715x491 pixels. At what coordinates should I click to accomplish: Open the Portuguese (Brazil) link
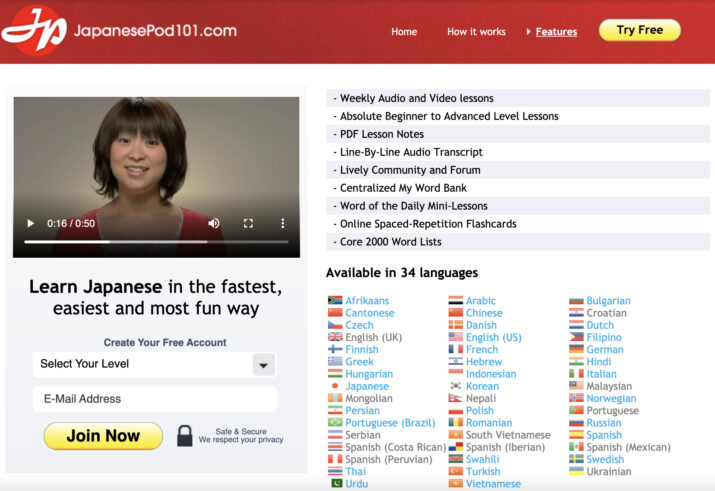[390, 423]
